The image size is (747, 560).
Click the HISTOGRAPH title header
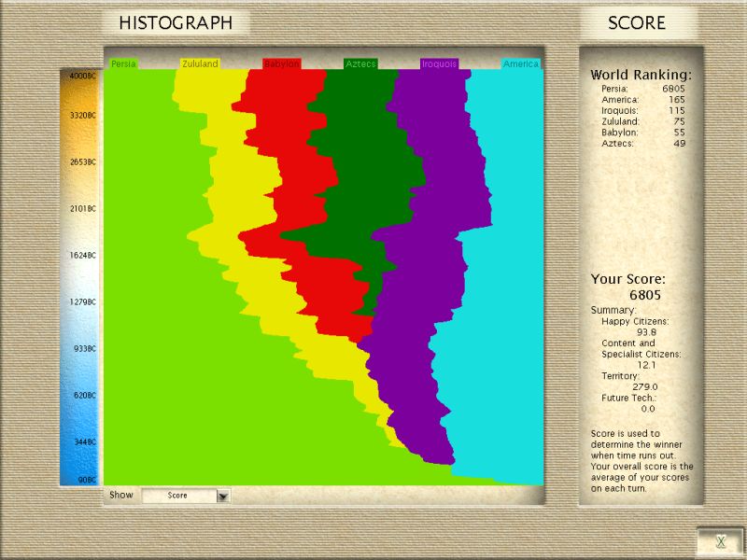pos(176,22)
